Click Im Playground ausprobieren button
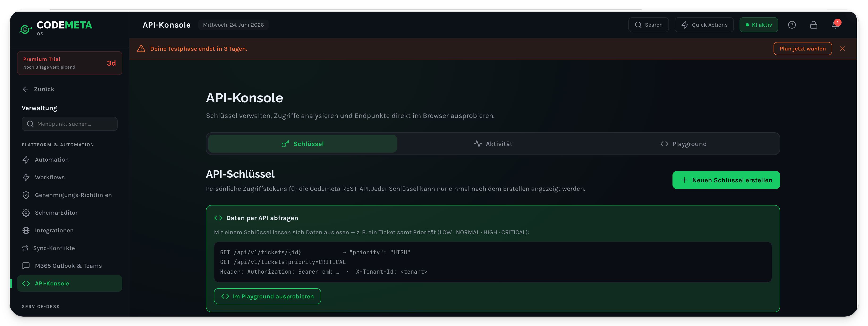Image resolution: width=868 pixels, height=326 pixels. pos(267,296)
